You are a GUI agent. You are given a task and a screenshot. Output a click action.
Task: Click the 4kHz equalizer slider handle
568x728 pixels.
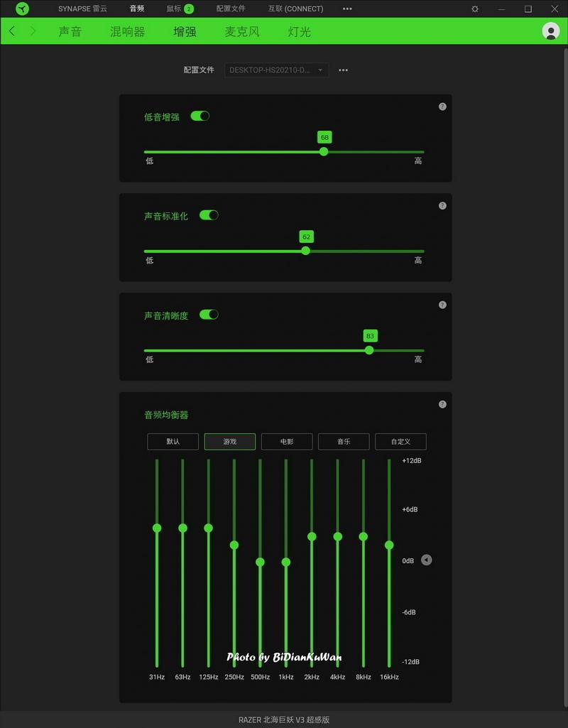[337, 536]
